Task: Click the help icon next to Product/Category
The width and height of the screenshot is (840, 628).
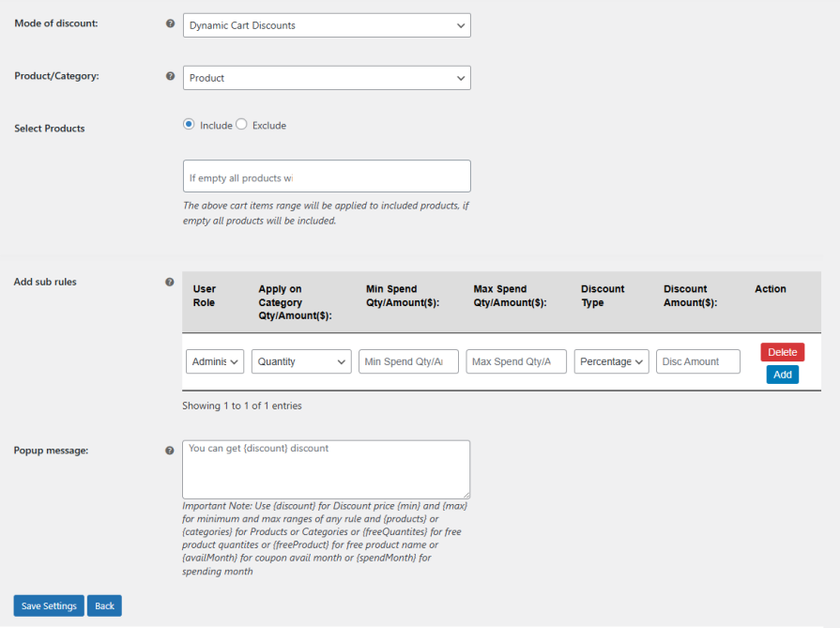Action: (170, 75)
